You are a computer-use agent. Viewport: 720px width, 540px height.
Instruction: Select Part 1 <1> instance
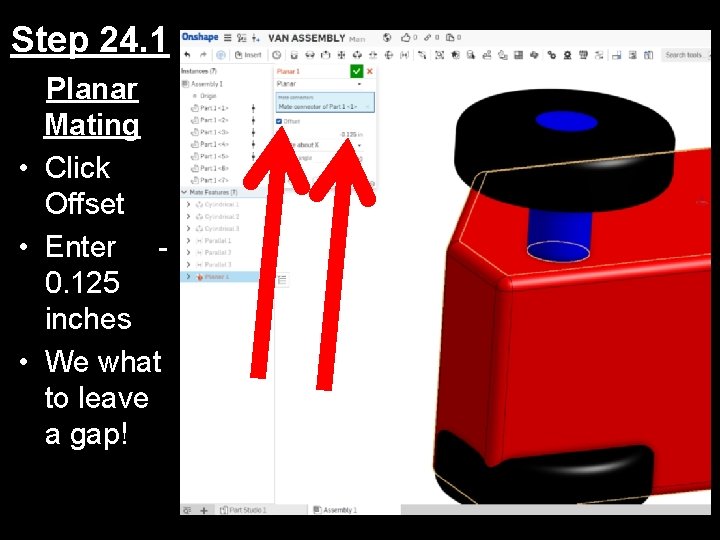pos(210,108)
